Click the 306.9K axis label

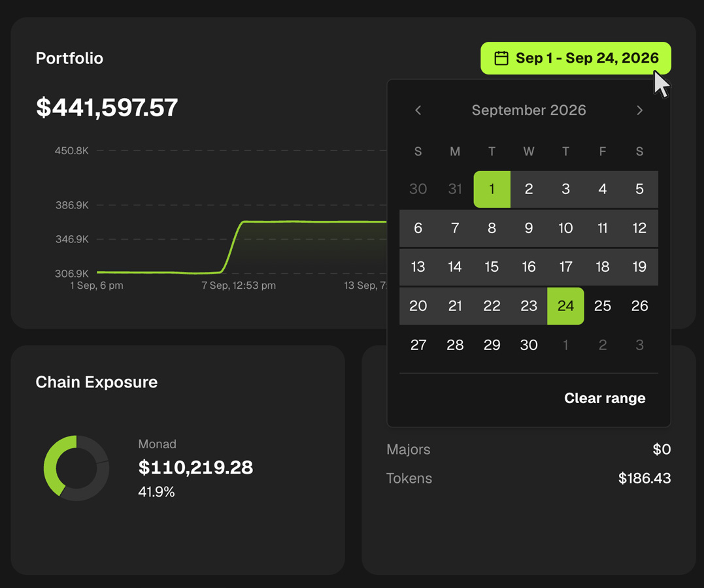pos(72,273)
